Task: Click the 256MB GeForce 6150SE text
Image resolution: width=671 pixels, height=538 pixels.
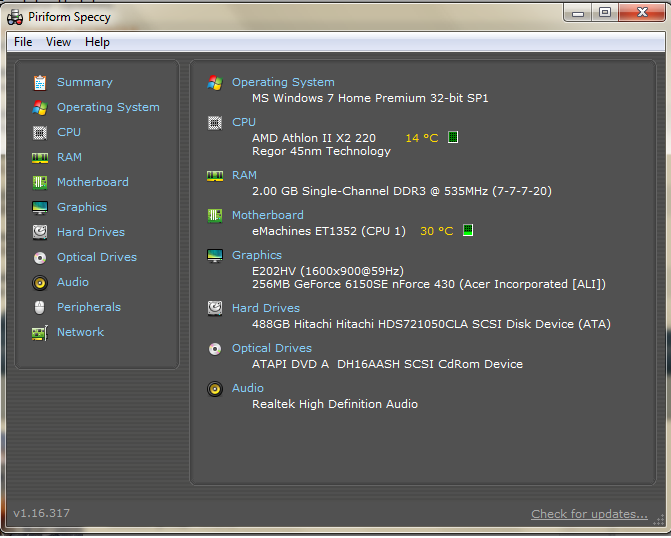Action: point(429,284)
